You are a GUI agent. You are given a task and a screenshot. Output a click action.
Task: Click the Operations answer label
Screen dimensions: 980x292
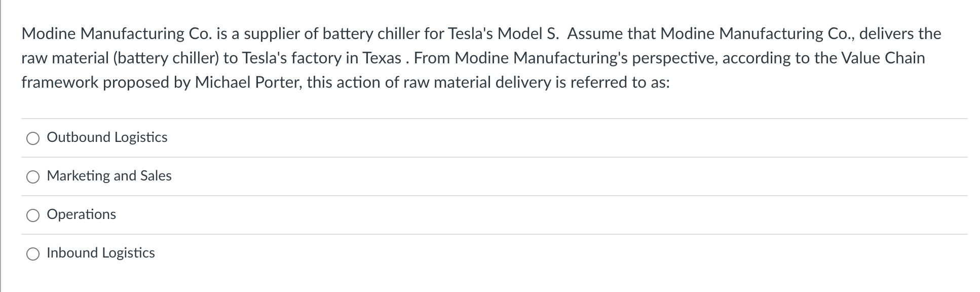(81, 215)
